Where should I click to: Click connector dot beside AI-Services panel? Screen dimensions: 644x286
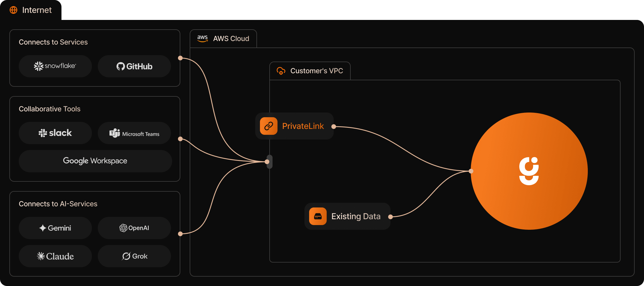tap(180, 234)
